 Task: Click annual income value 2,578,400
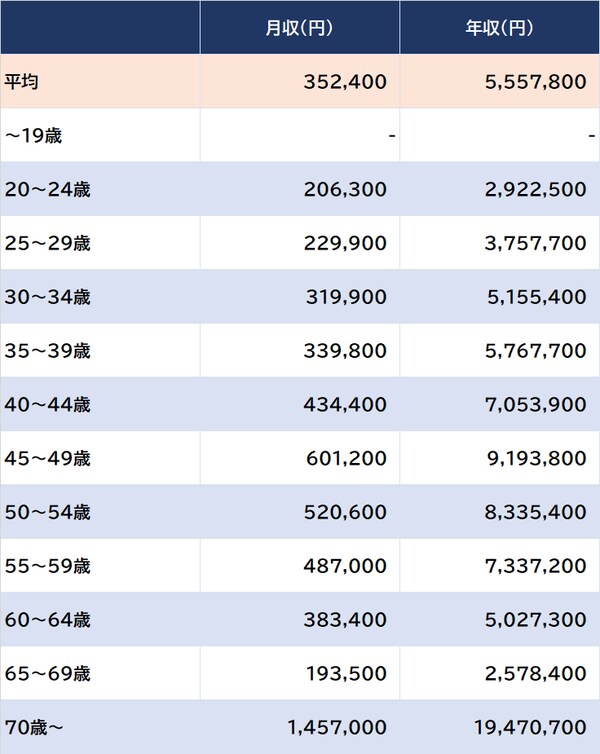(534, 674)
